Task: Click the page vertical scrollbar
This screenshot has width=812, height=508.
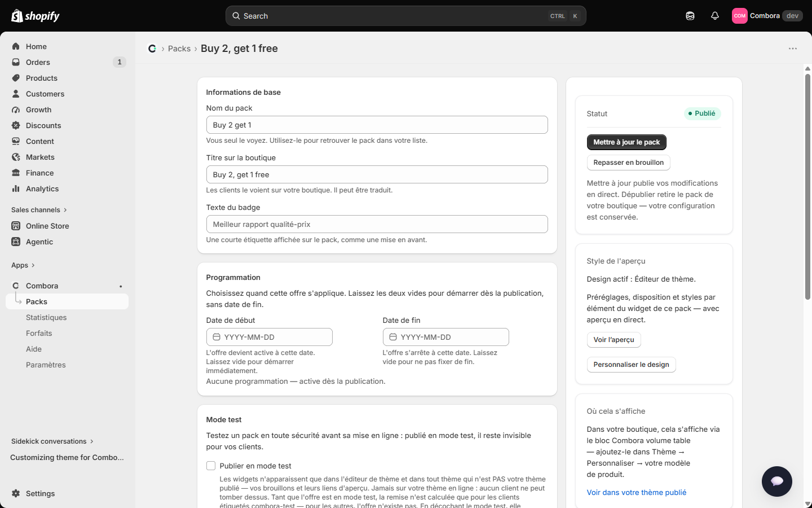Action: [x=807, y=186]
